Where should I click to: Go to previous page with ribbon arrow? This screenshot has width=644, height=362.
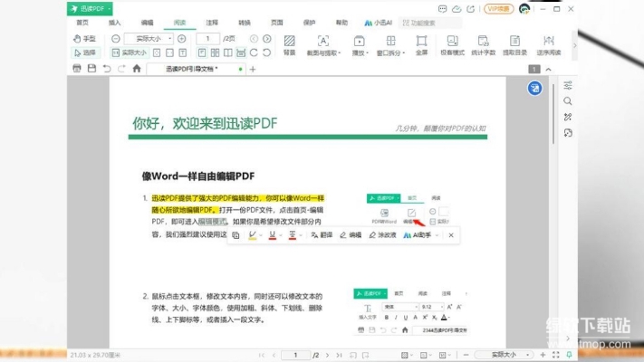pos(254,39)
